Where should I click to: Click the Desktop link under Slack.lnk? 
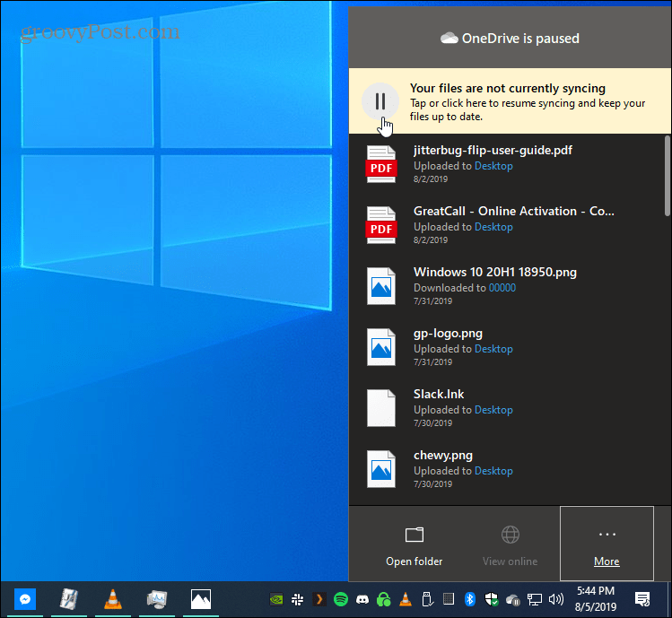tap(493, 410)
